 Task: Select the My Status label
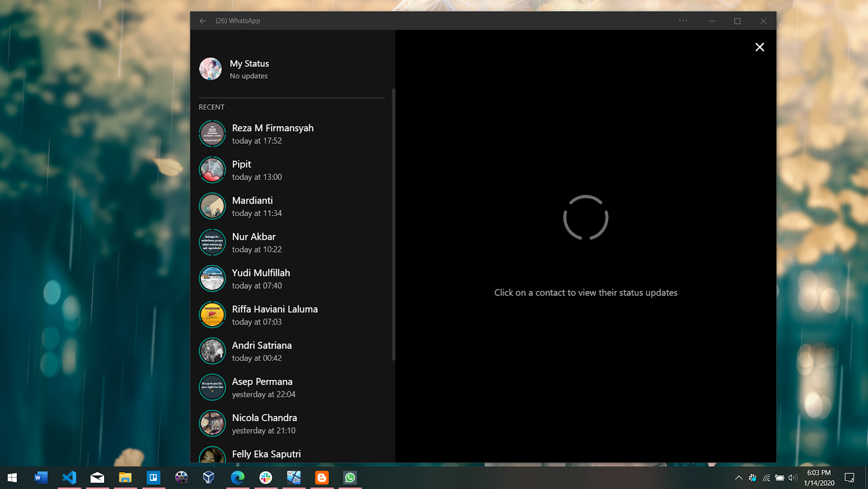tap(249, 63)
